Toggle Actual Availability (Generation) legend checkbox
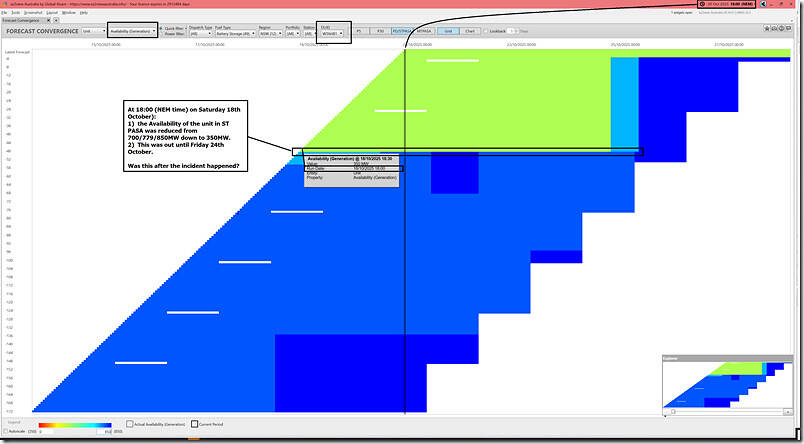The height and width of the screenshot is (444, 804). (x=130, y=423)
